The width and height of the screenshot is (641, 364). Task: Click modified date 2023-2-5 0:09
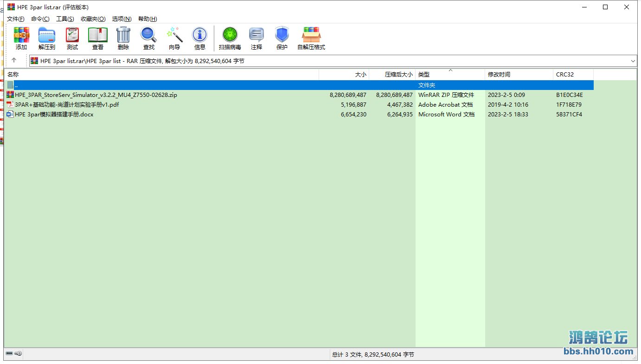pos(506,95)
